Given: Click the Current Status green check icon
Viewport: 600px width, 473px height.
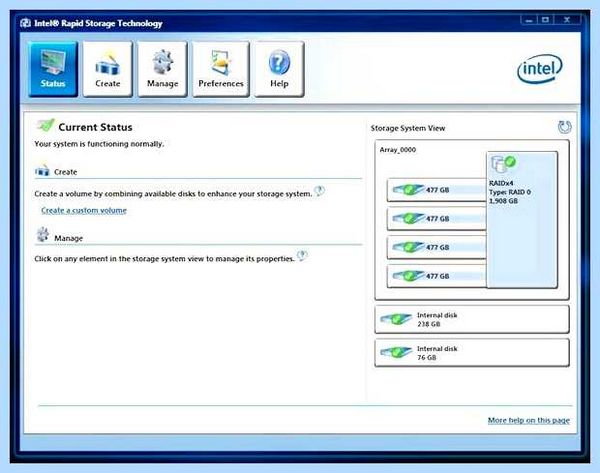Looking at the screenshot, I should (46, 125).
